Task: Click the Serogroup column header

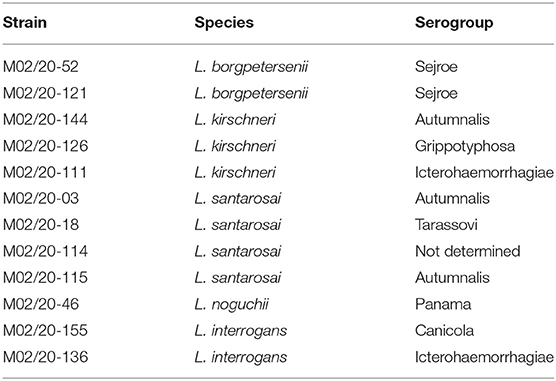Action: [454, 22]
